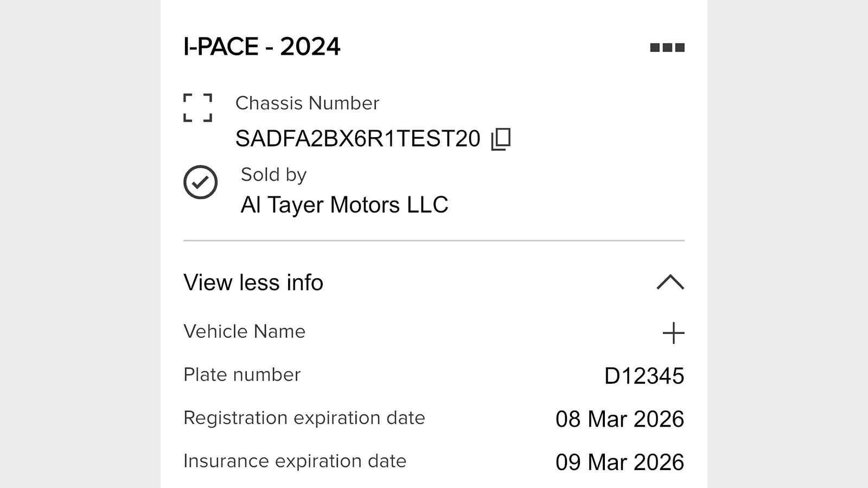
Task: Click the Plate number label
Action: (242, 375)
